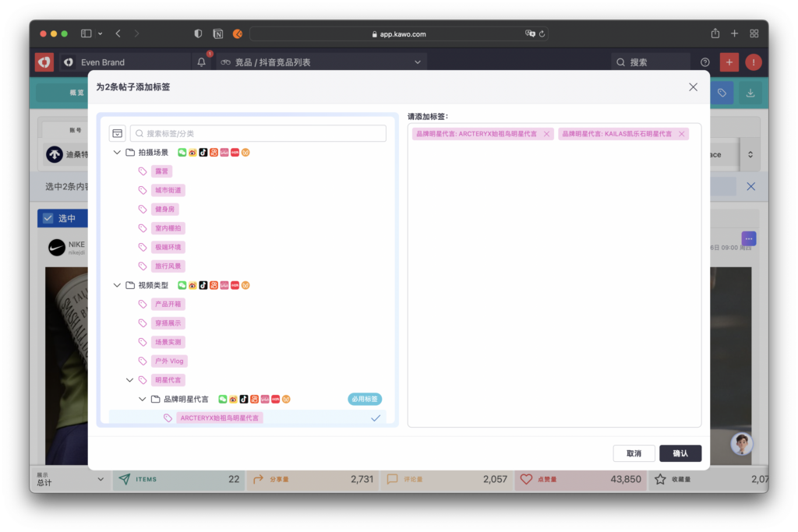Click the 确认 button

coord(680,453)
